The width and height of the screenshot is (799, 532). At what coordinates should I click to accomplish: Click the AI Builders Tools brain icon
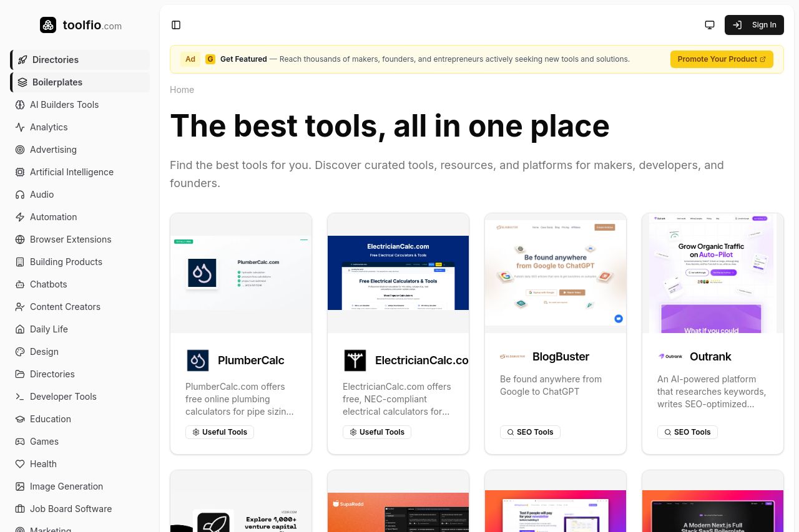[x=20, y=105]
